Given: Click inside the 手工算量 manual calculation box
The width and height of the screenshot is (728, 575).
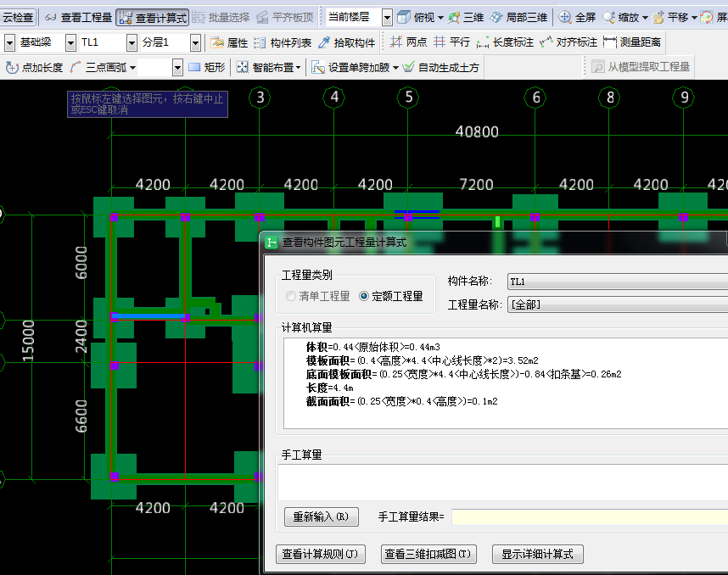Looking at the screenshot, I should pos(503,483).
